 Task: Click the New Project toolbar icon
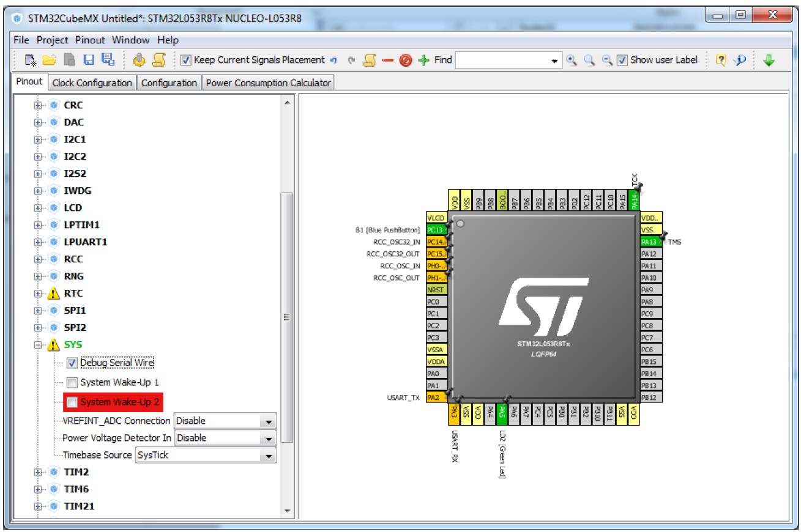click(x=30, y=60)
